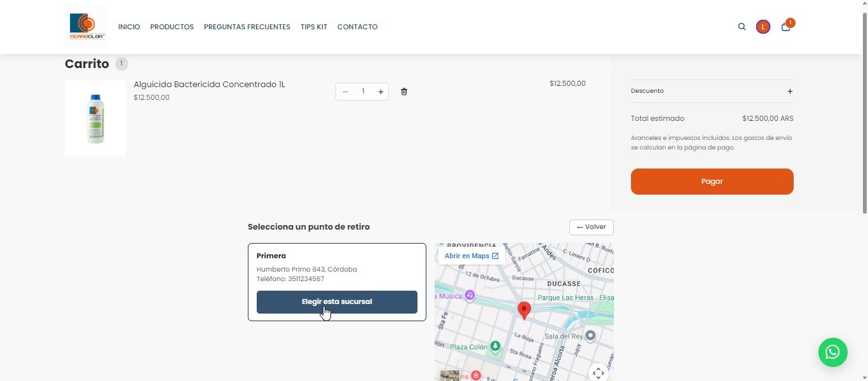This screenshot has width=868, height=381.
Task: Click the map satellite layer thumbnail
Action: (449, 375)
